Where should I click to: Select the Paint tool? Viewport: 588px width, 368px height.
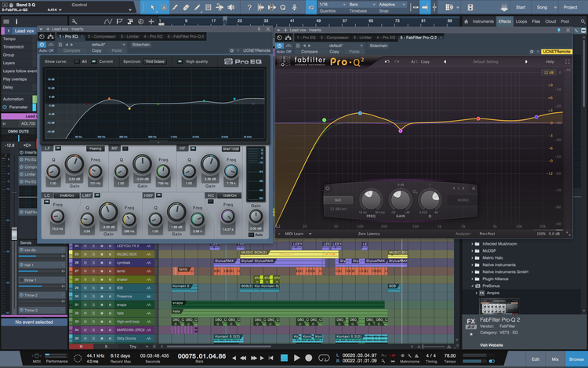tap(198, 7)
